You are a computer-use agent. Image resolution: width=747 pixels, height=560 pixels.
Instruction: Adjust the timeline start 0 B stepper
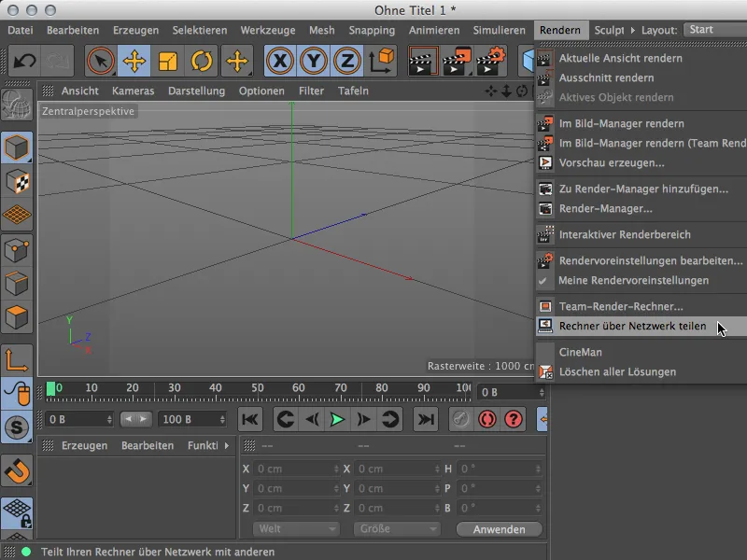pos(109,419)
